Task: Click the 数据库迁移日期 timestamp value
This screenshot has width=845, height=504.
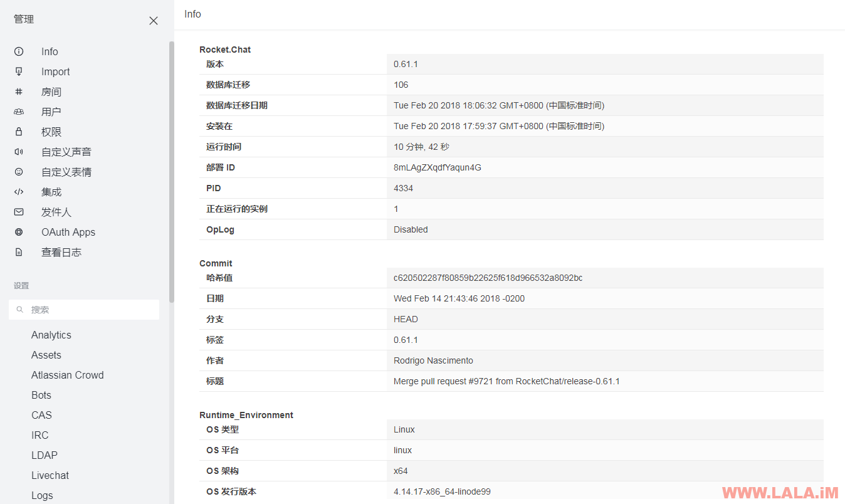Action: point(499,105)
